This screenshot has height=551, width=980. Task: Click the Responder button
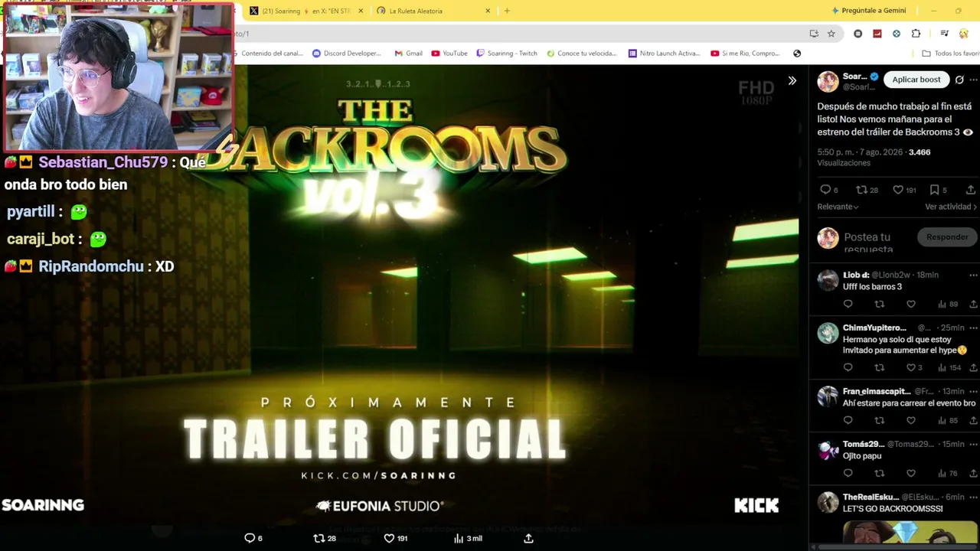click(x=947, y=237)
